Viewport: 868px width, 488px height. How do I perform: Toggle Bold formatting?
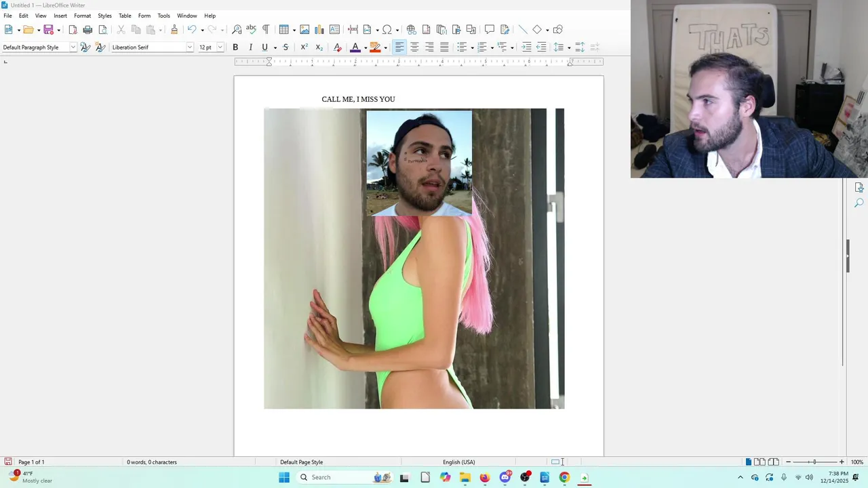(235, 47)
